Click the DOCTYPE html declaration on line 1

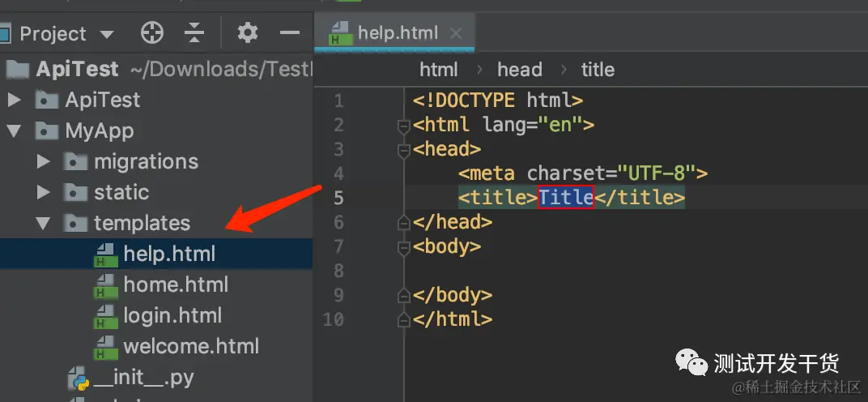[x=498, y=101]
